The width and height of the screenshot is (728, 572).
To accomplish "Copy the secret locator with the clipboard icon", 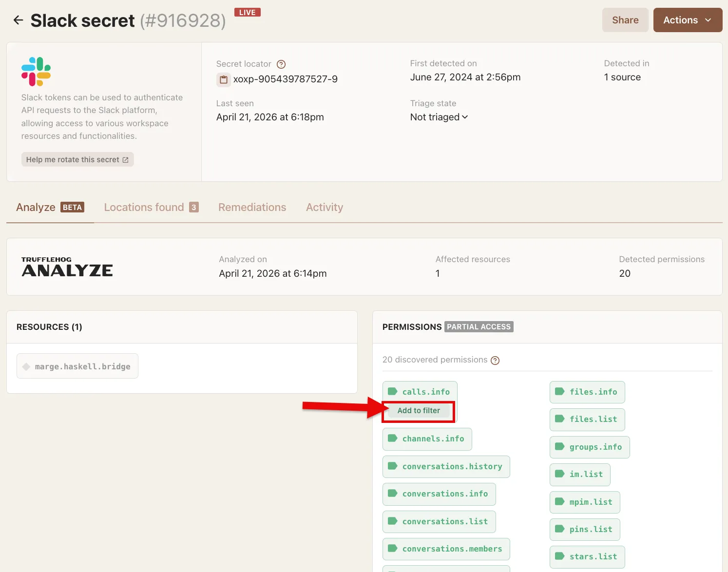I will 223,79.
